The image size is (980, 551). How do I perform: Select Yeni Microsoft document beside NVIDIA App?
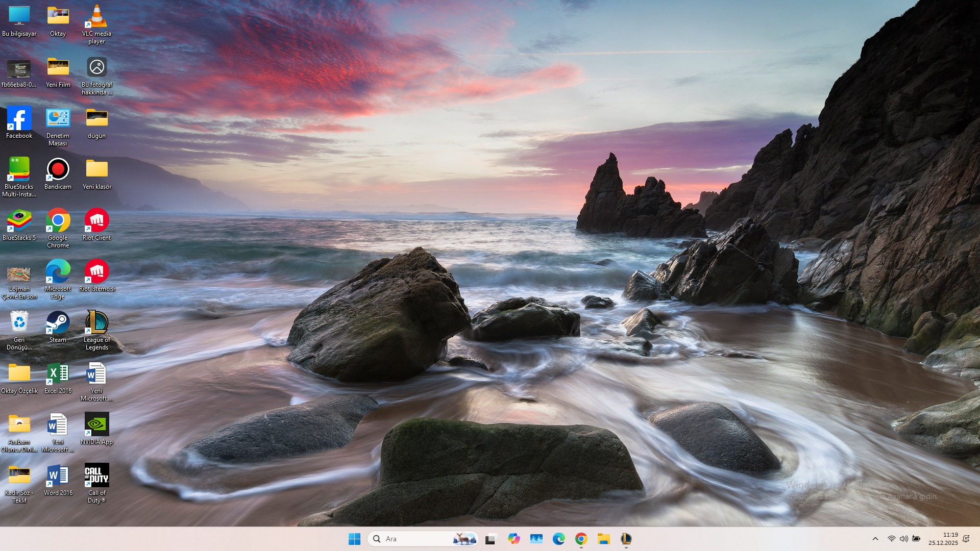(x=58, y=433)
